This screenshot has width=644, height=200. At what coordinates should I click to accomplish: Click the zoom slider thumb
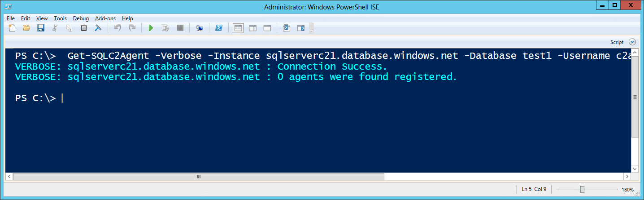coord(582,189)
